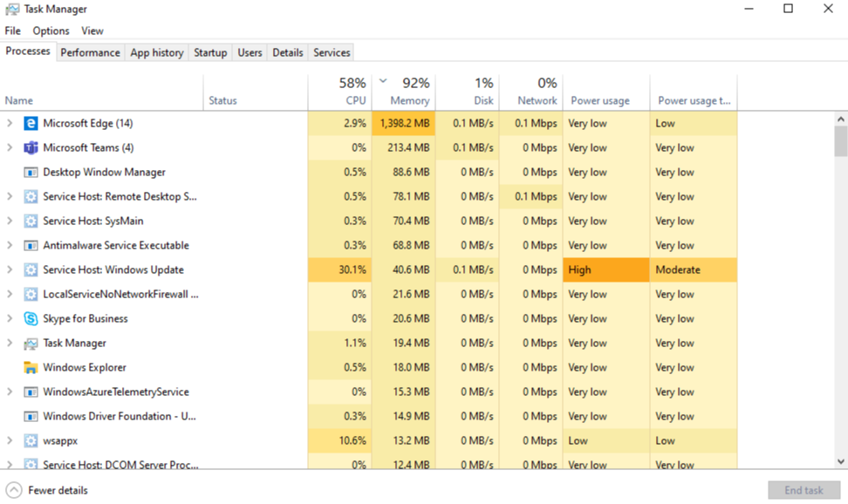Expand the Microsoft Teams (4) process group

pos(10,147)
